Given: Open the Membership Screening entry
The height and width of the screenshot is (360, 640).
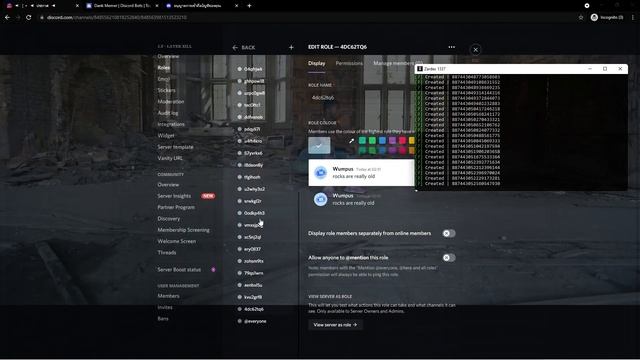Looking at the screenshot, I should pyautogui.click(x=183, y=230).
